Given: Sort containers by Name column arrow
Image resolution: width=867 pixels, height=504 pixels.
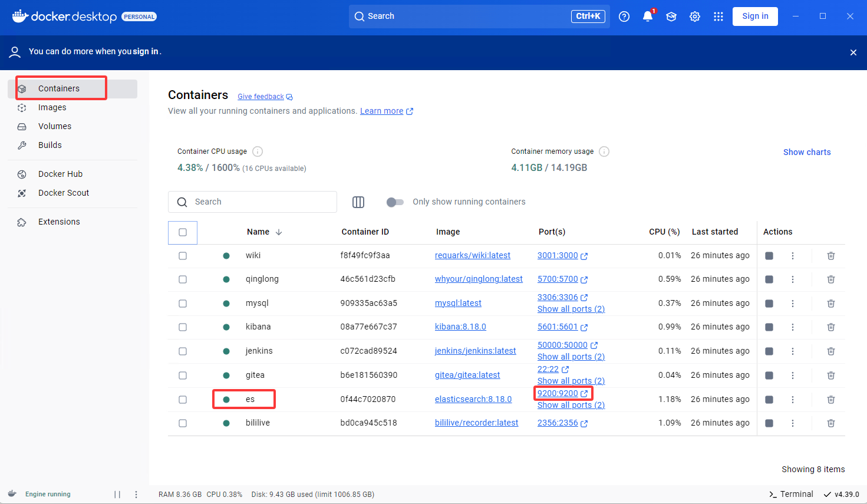Looking at the screenshot, I should (279, 232).
